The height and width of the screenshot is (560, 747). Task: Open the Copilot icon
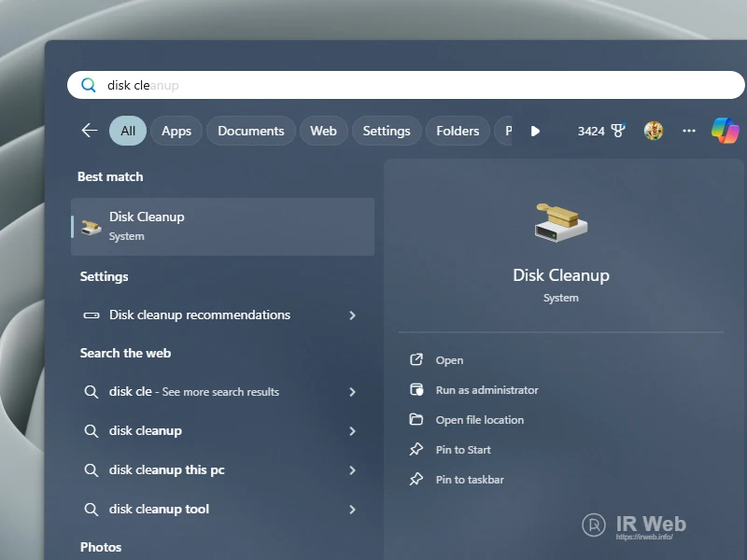point(725,131)
